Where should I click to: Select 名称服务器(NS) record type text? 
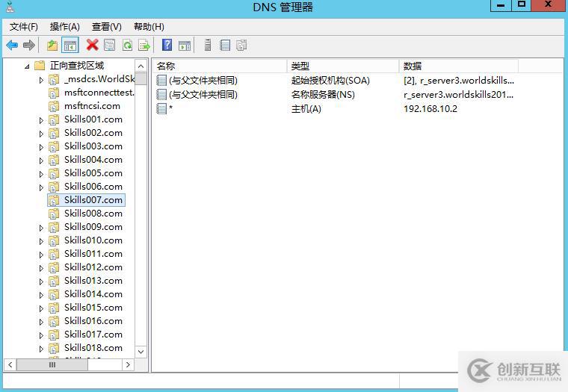click(x=323, y=95)
